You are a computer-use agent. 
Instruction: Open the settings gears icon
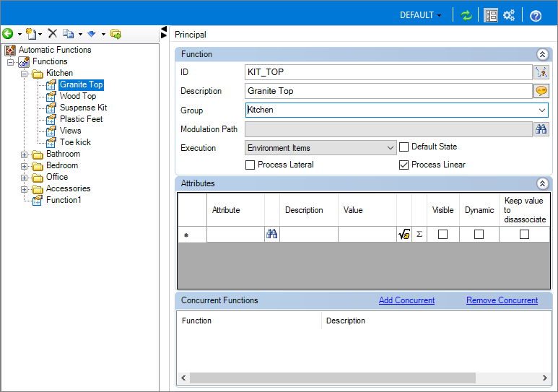click(x=509, y=15)
